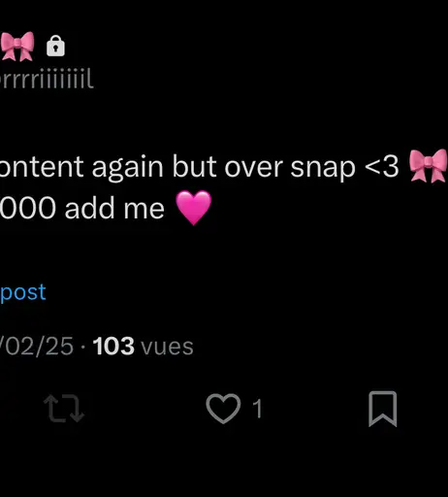Click the blue "post" translate link
Screen dimensions: 448x497
tap(23, 292)
